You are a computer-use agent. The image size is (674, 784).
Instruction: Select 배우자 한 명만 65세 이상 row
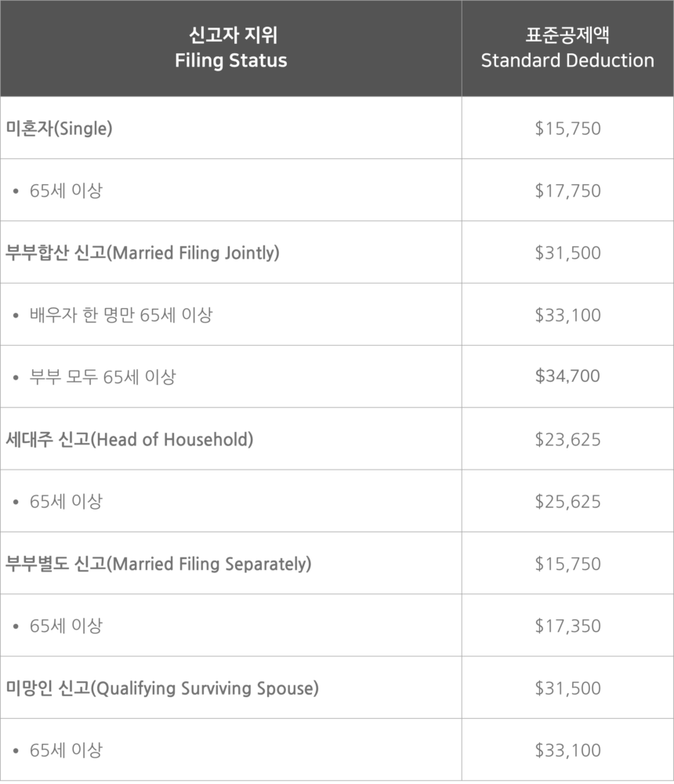(121, 315)
